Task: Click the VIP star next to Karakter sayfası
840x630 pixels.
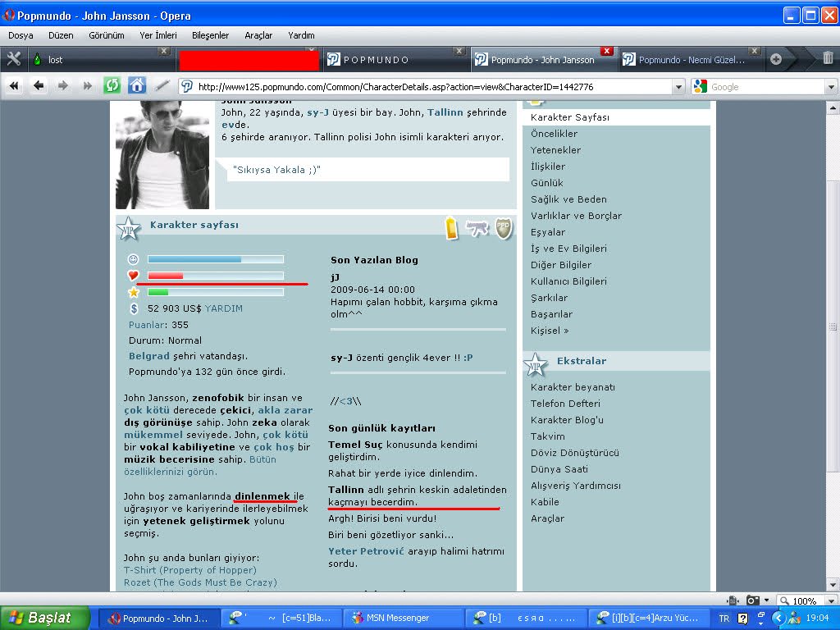Action: 129,229
